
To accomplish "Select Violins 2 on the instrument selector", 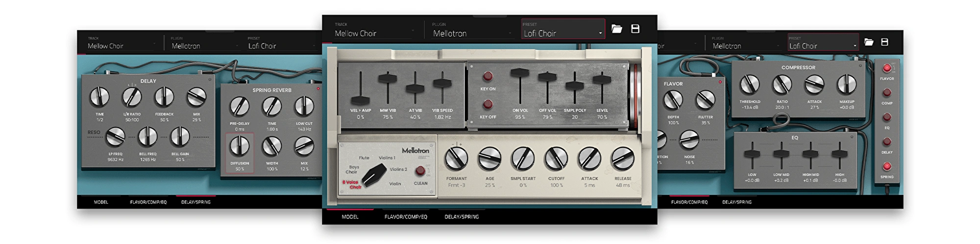I will point(398,169).
